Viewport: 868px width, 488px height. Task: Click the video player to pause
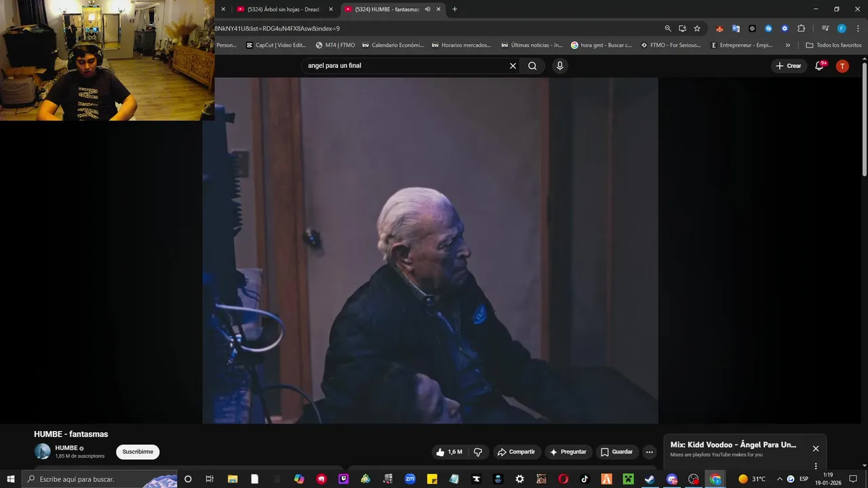tap(430, 251)
